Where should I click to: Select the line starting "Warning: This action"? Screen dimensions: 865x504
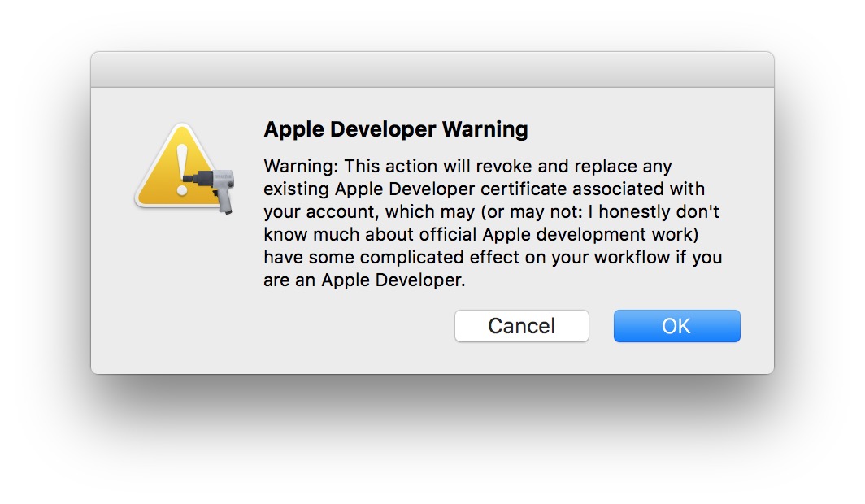point(467,166)
